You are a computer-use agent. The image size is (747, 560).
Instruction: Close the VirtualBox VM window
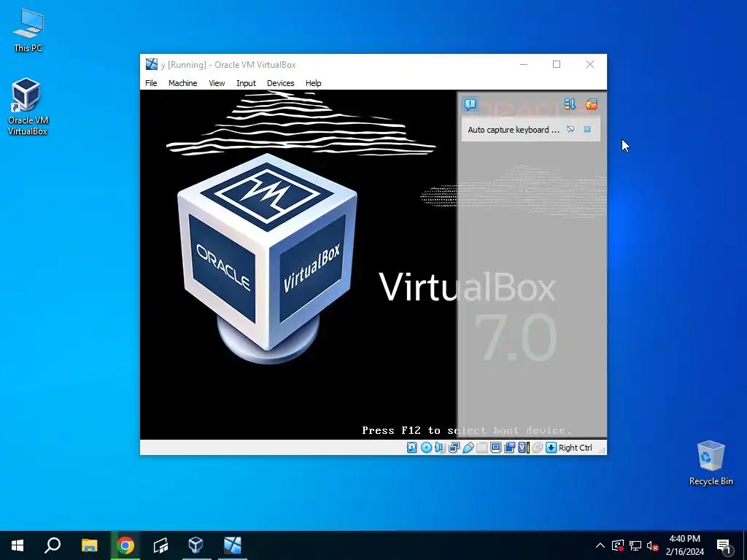click(x=589, y=64)
